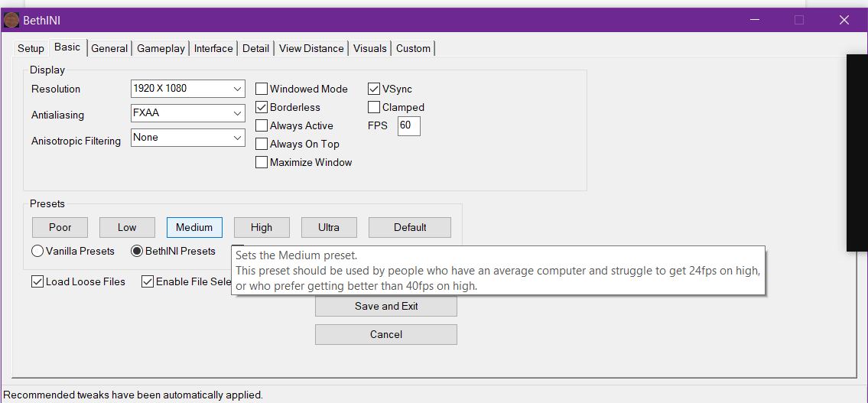Apply the Low preset
Viewport: 868px width, 403px height.
pyautogui.click(x=127, y=228)
